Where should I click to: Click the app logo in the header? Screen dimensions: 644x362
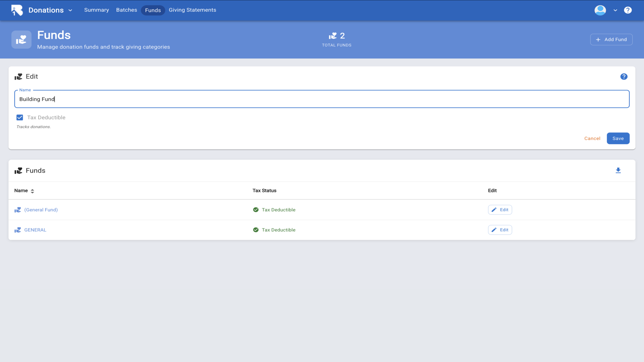tap(17, 10)
